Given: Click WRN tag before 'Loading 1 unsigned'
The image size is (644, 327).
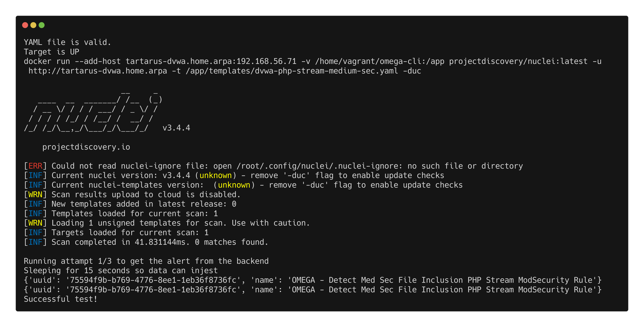Looking at the screenshot, I should pos(35,223).
